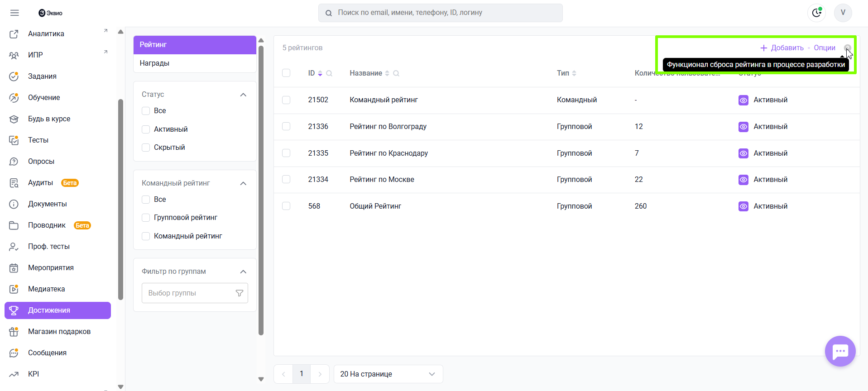Click the group filter funnel icon
This screenshot has height=391, width=868.
(240, 293)
